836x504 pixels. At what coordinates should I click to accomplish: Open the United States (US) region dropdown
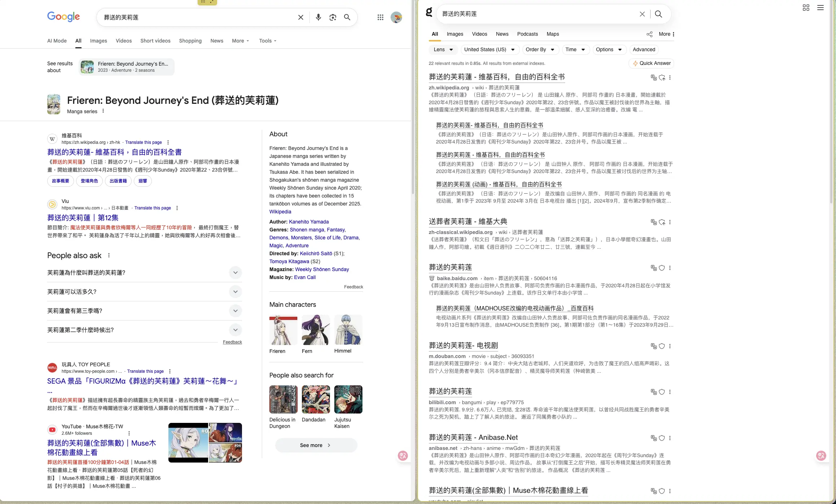click(489, 49)
